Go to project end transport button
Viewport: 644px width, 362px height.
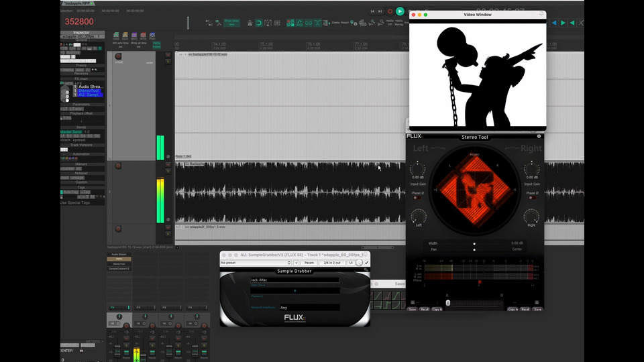pos(380,11)
